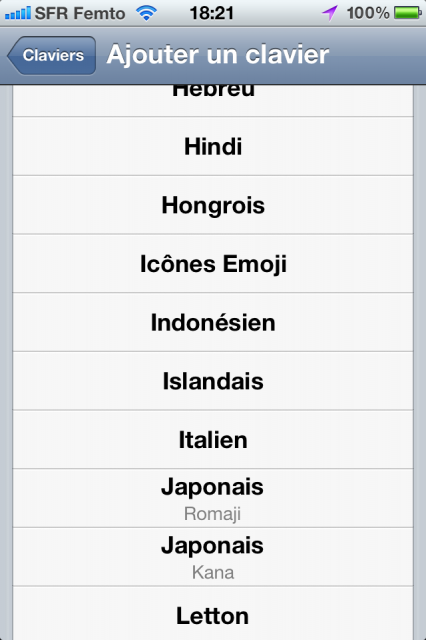Choose the Indonésien keyboard

coord(213,322)
